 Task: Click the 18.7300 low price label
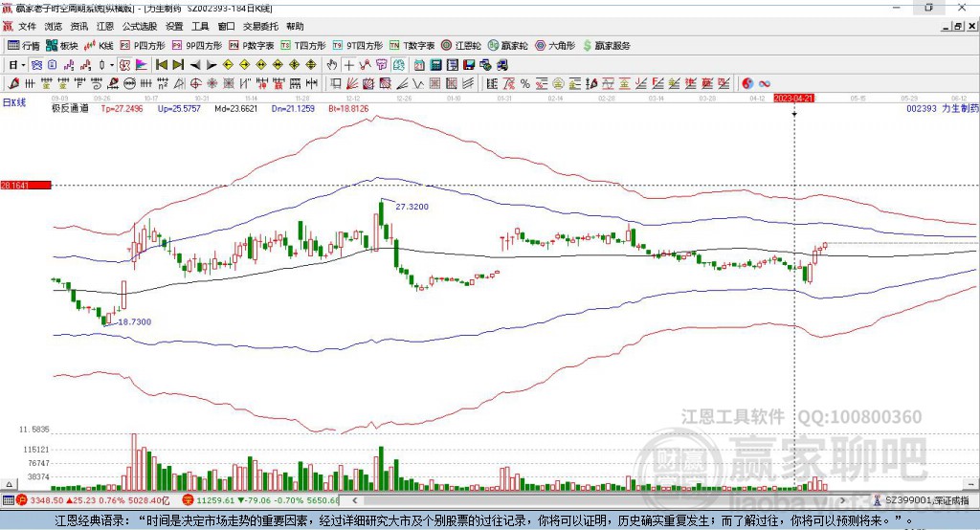(134, 321)
